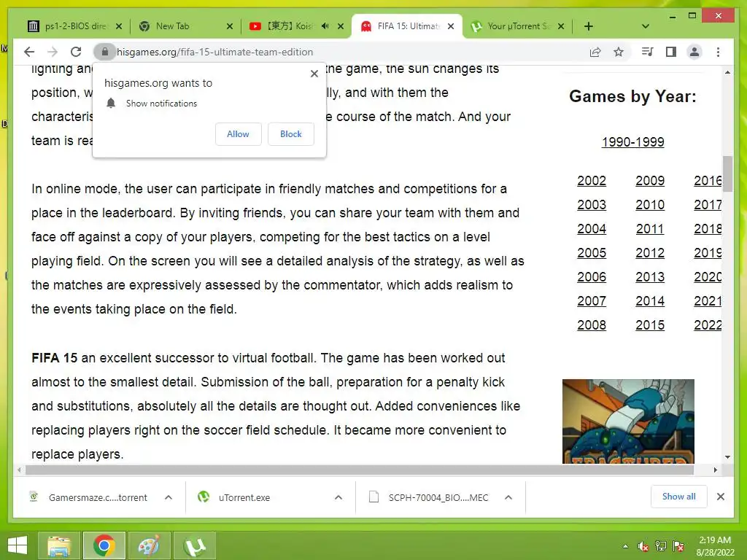Open the 2002 games link
The image size is (747, 560).
(x=592, y=181)
